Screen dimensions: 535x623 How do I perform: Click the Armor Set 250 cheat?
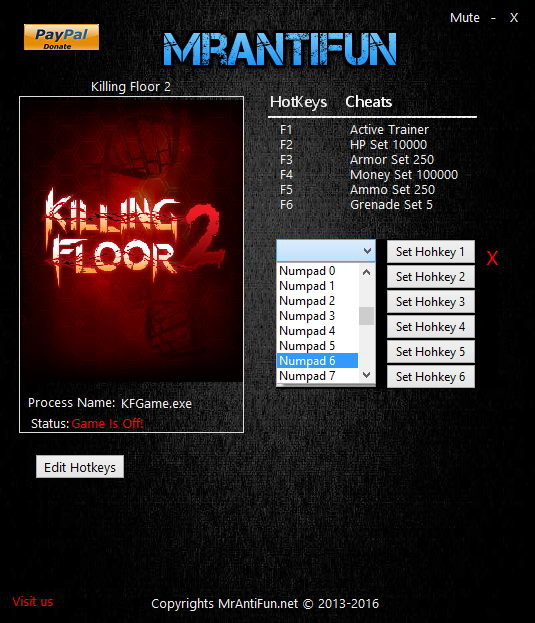pyautogui.click(x=392, y=160)
